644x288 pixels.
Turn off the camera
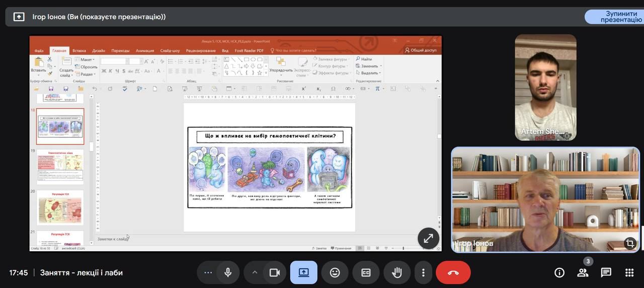tap(274, 272)
